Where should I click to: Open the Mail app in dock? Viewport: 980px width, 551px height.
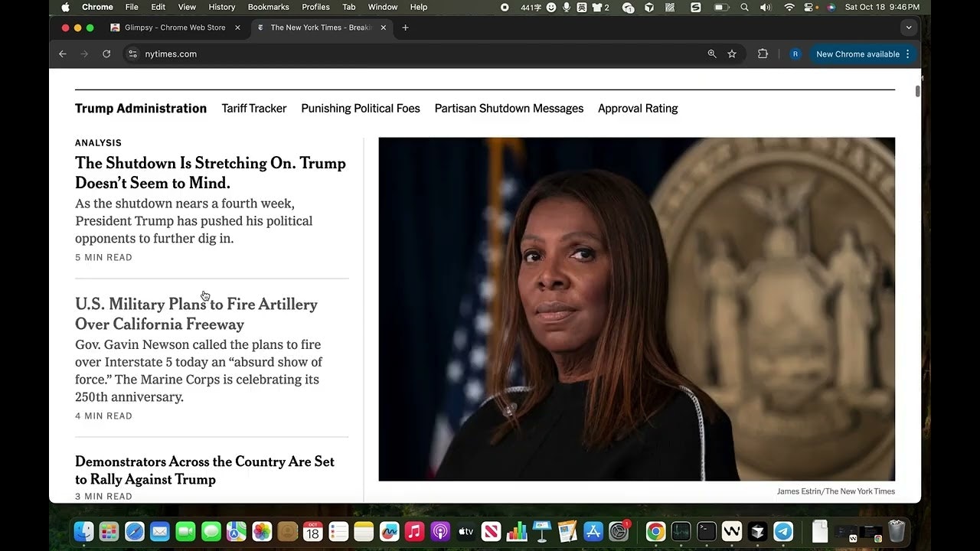point(159,531)
